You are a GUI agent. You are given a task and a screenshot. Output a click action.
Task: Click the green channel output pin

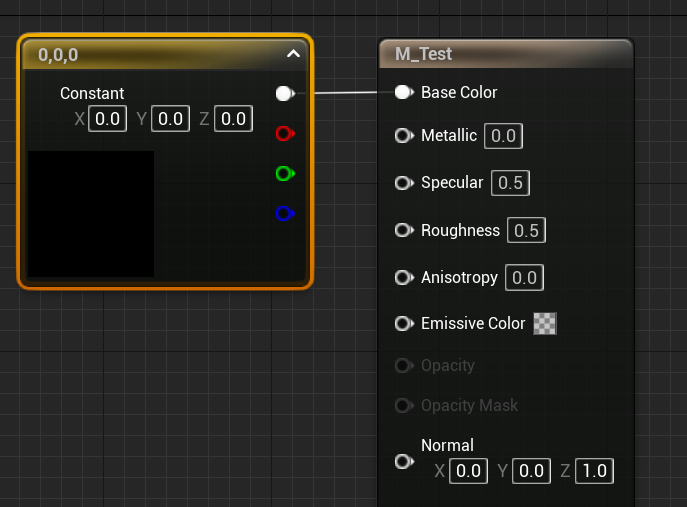285,174
